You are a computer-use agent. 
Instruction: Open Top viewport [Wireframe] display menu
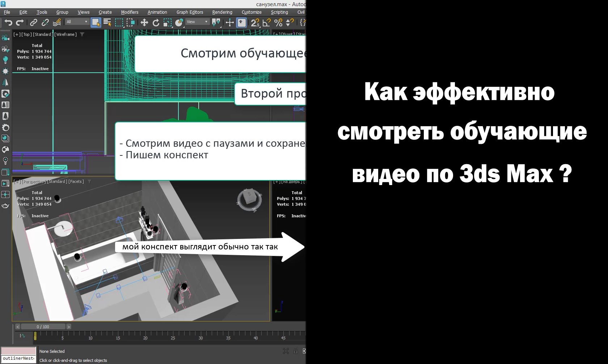point(66,34)
